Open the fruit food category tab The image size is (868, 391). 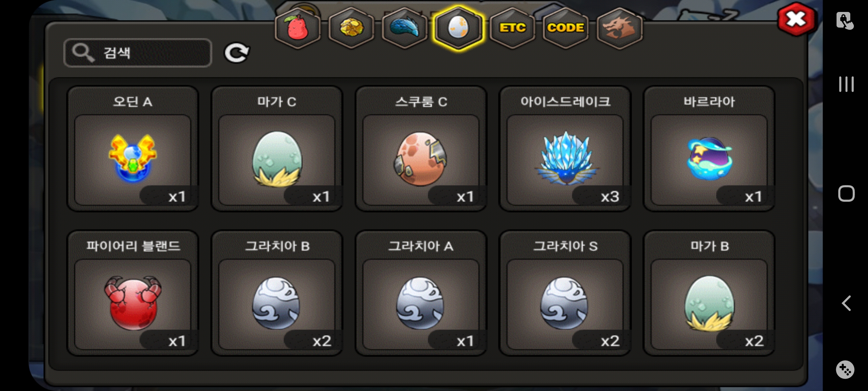point(298,28)
